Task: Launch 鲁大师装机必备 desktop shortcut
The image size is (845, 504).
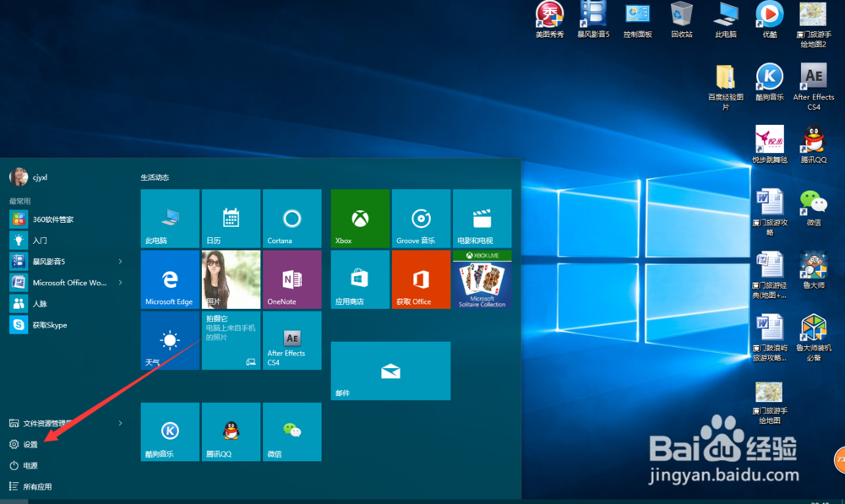Action: [814, 339]
